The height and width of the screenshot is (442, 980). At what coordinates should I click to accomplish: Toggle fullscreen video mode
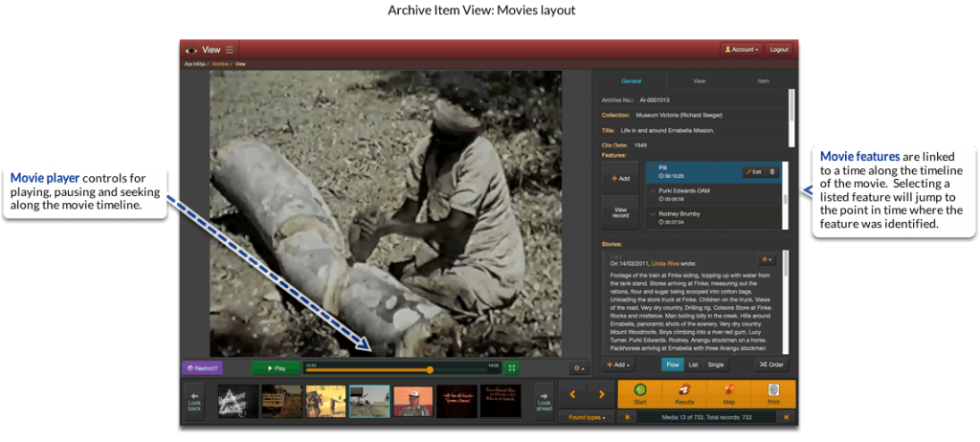coord(512,368)
